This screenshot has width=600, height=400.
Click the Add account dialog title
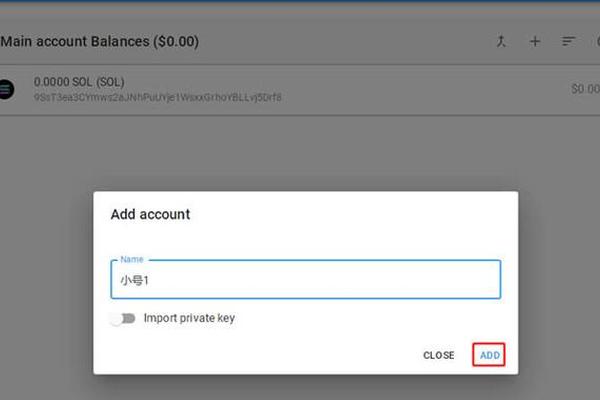(x=150, y=214)
